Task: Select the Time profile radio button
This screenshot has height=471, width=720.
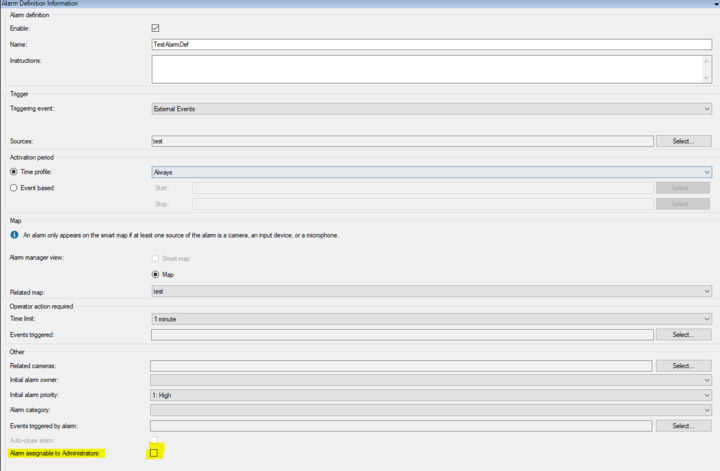Action: [14, 172]
